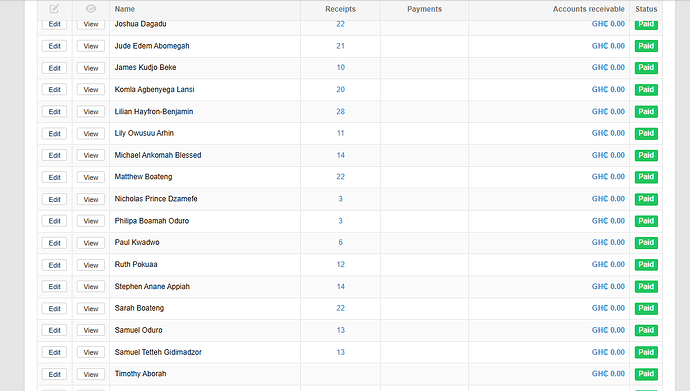Image resolution: width=690 pixels, height=391 pixels.
Task: View Samuel Oduro's record
Action: pyautogui.click(x=91, y=330)
